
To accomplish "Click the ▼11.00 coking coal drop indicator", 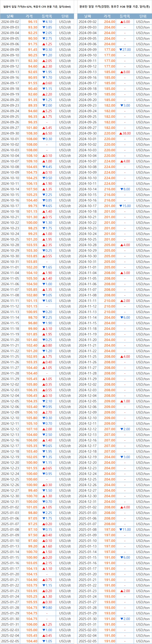I will click(125, 529).
